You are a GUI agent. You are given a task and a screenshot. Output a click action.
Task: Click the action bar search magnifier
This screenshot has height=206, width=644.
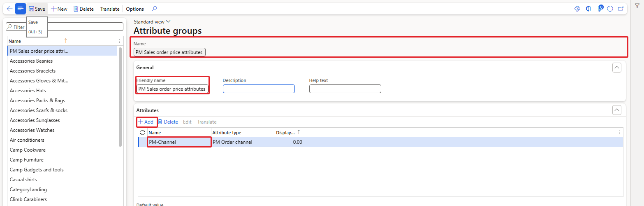point(154,9)
